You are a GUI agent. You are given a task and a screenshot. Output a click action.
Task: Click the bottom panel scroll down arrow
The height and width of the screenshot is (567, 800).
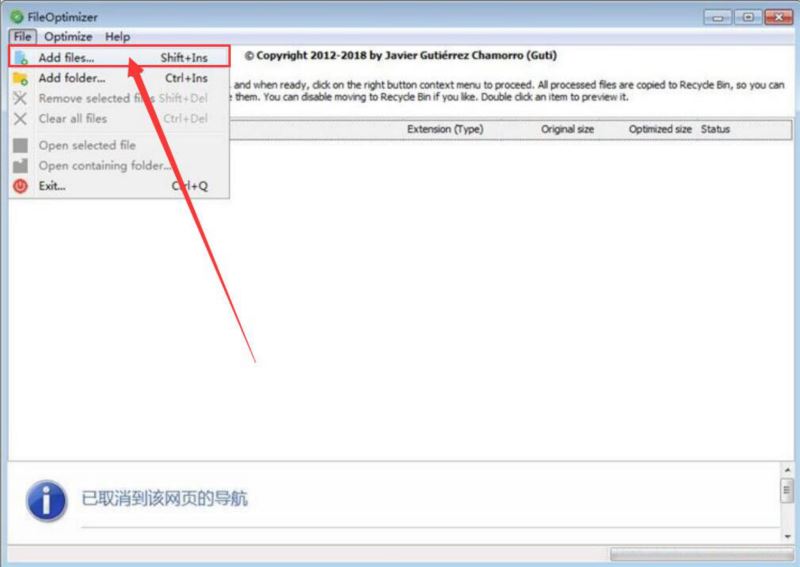click(787, 536)
